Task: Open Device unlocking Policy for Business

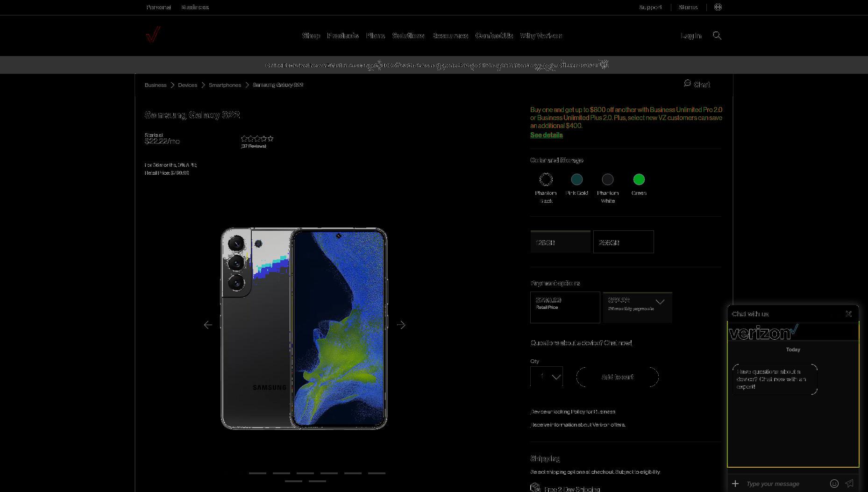Action: pyautogui.click(x=573, y=412)
